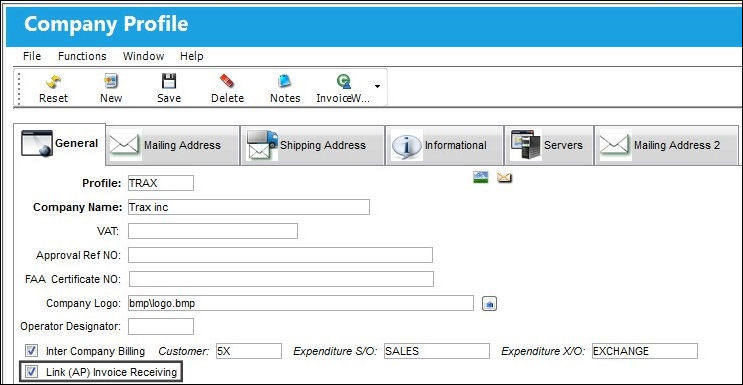Open the Servers tab

click(548, 146)
